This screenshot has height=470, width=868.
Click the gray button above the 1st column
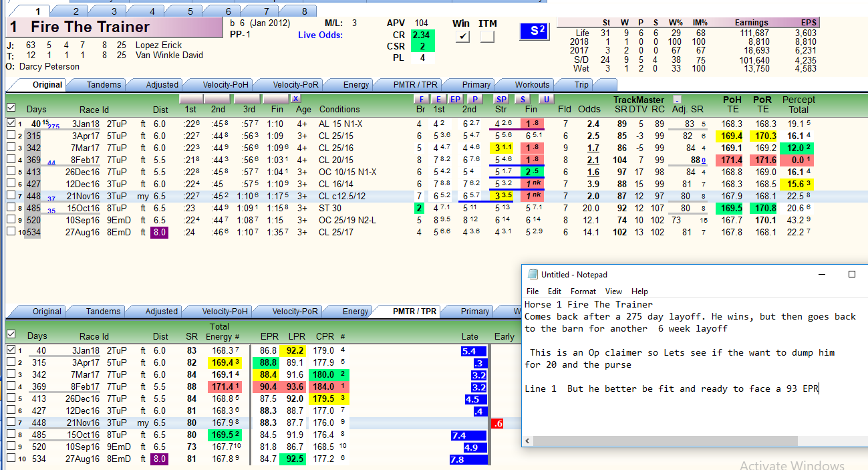(x=190, y=99)
